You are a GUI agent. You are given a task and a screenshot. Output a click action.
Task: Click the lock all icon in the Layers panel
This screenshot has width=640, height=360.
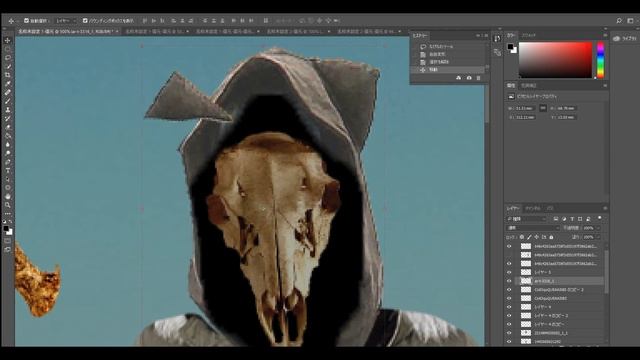point(551,237)
